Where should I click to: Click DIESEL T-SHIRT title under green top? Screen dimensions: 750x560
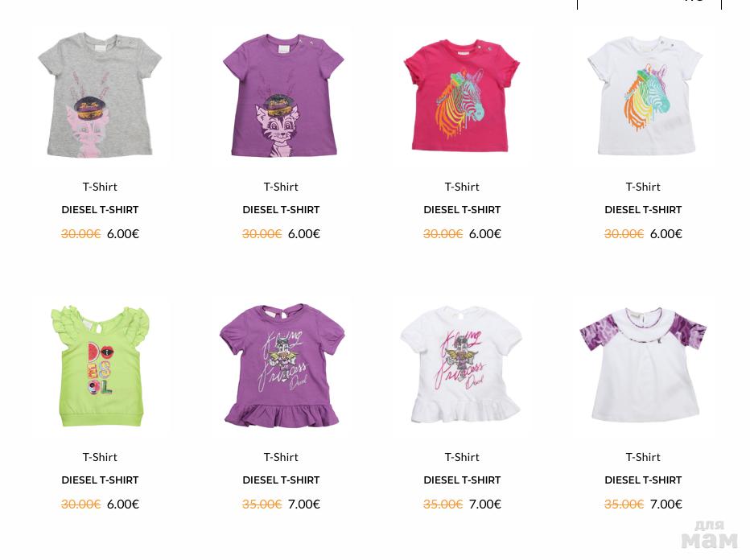100,480
